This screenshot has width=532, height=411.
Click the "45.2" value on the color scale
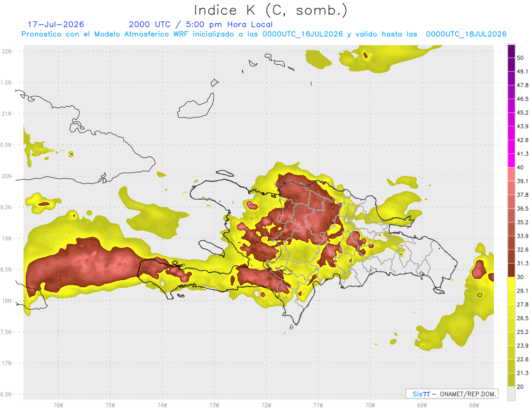pos(522,113)
